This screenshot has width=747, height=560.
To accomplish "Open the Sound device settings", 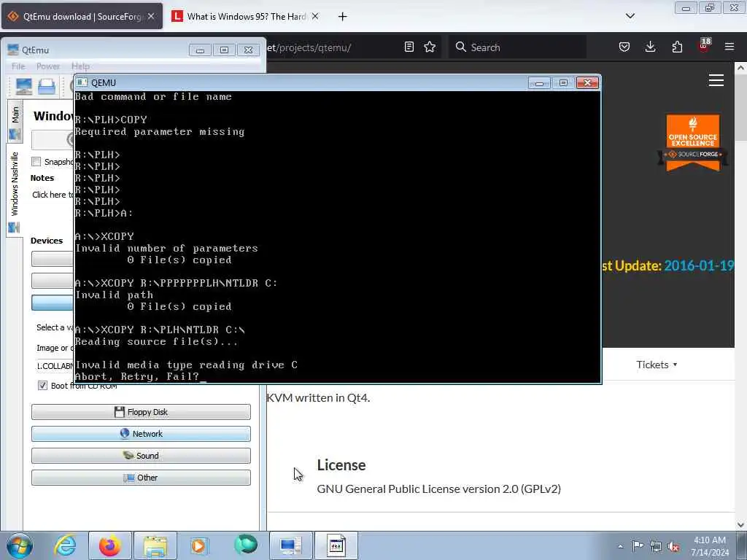I will point(141,456).
